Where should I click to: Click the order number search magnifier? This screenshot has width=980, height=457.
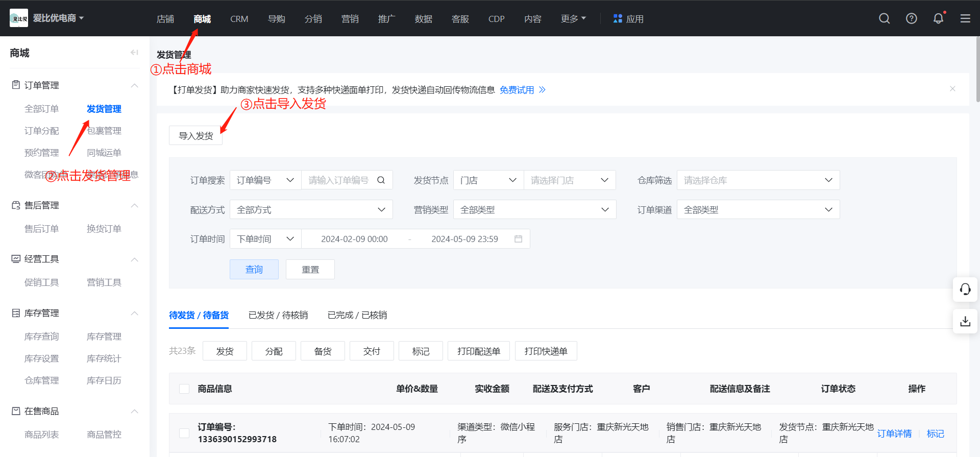click(x=381, y=180)
